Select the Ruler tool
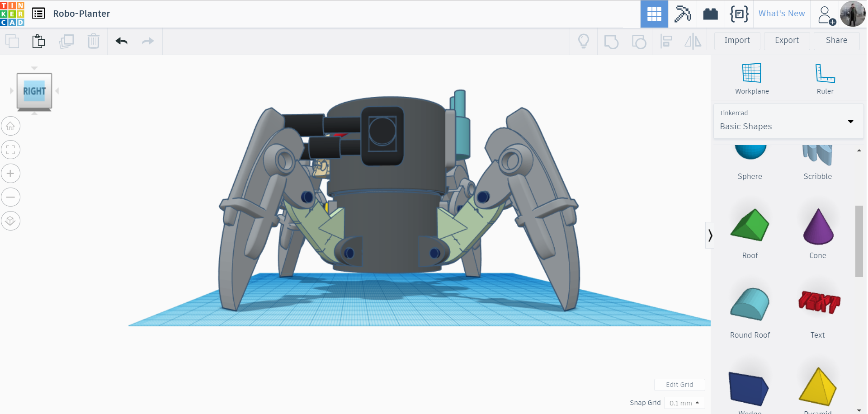This screenshot has height=414, width=868. pyautogui.click(x=825, y=78)
